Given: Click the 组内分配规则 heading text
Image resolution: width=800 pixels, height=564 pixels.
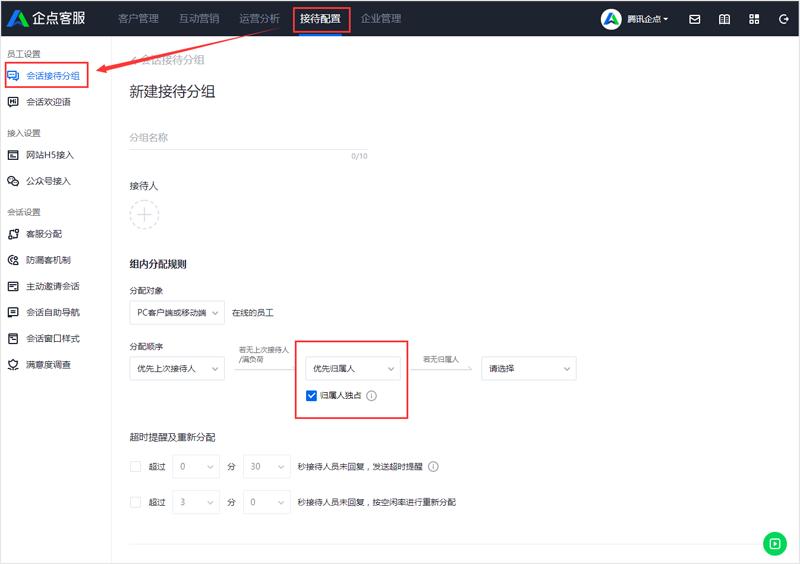Looking at the screenshot, I should 158,264.
